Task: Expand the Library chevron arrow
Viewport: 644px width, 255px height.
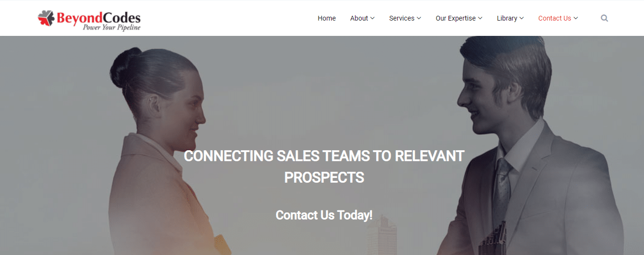Action: [x=522, y=18]
